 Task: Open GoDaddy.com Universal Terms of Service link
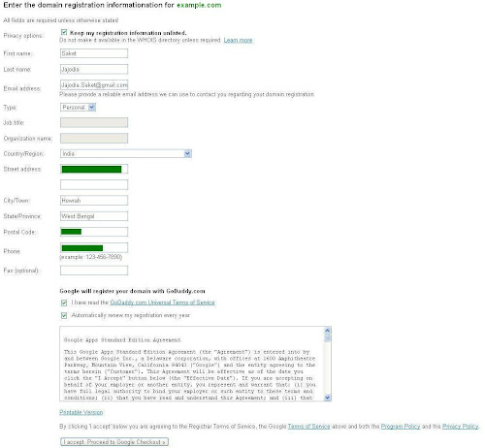162,303
